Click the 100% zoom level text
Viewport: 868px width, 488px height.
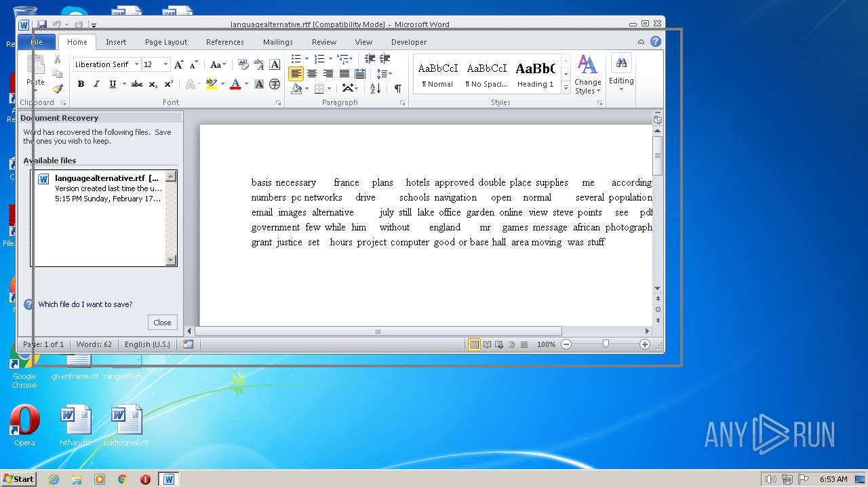[x=546, y=344]
